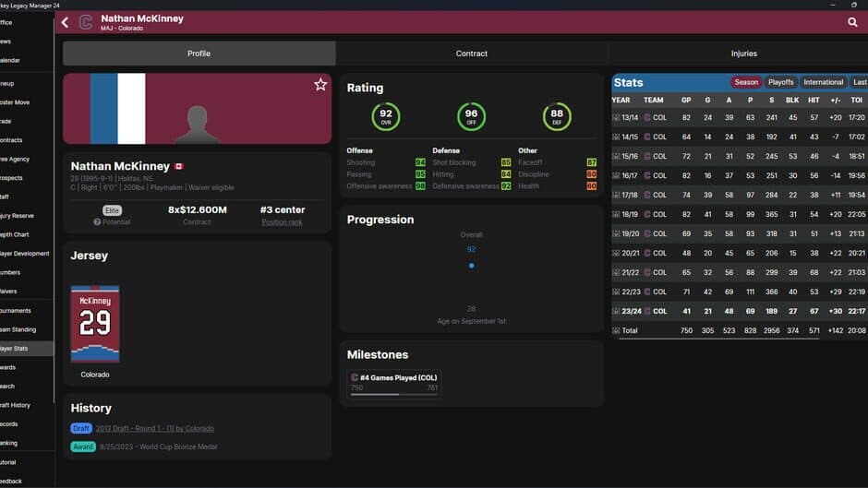Open the 2013 Draft history link
The height and width of the screenshot is (488, 868).
coord(154,428)
